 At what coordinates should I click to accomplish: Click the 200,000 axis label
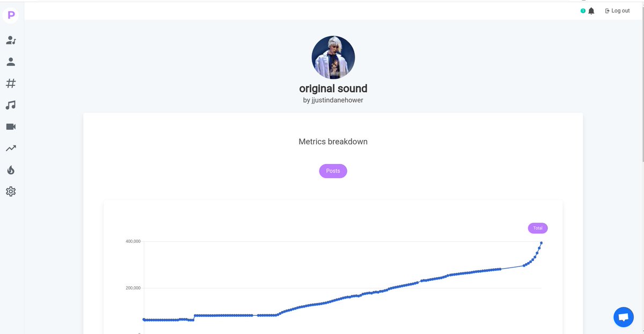pyautogui.click(x=133, y=288)
